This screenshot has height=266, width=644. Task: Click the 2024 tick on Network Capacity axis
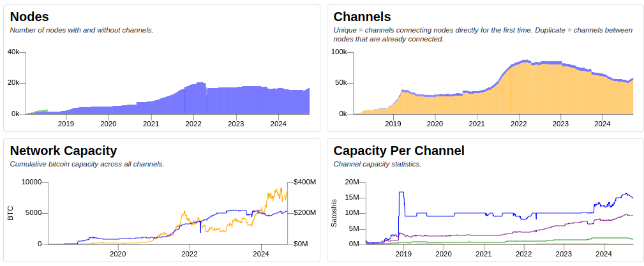260,254
